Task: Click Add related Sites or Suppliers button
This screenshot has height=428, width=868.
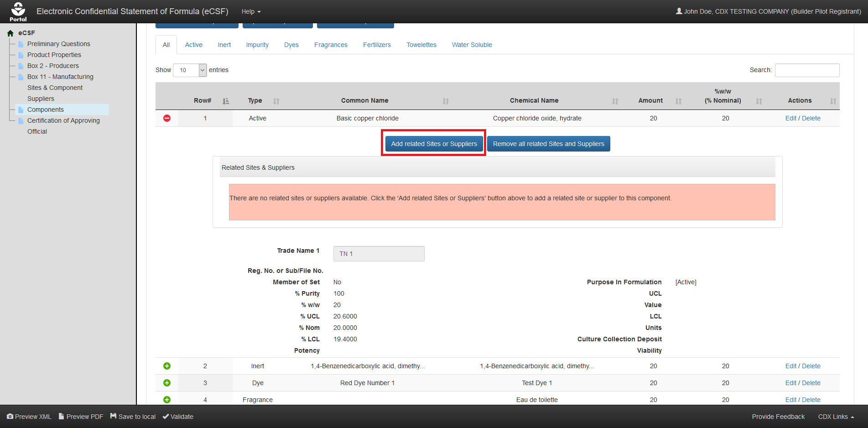Action: [x=434, y=144]
